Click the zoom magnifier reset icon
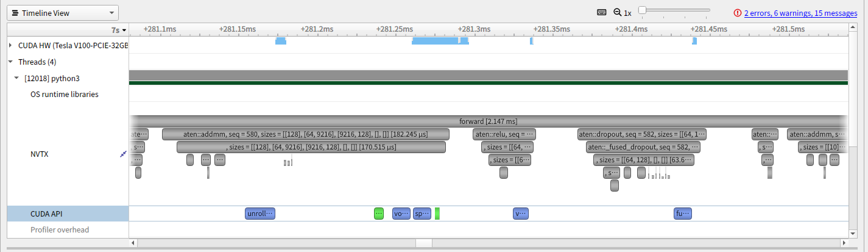Viewport: 868px width, 252px height. 617,12
